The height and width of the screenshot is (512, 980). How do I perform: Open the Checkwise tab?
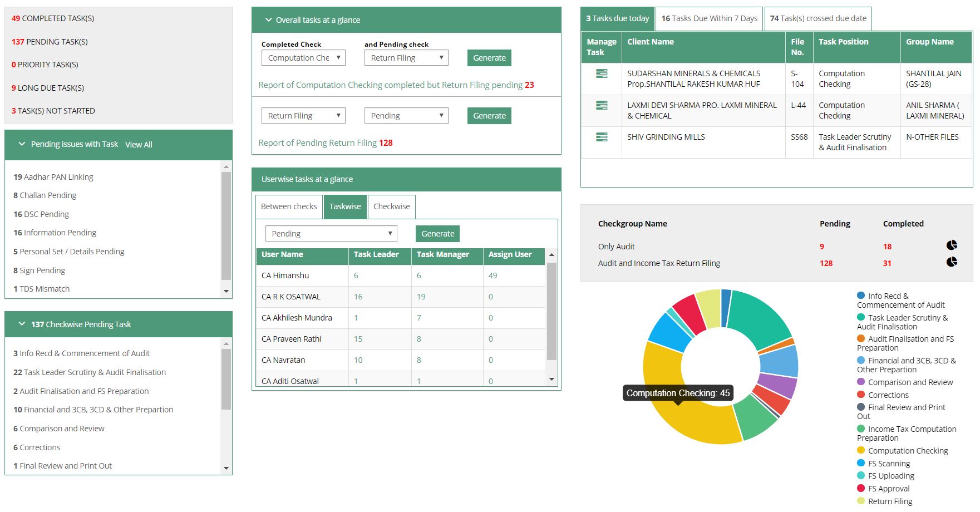[x=392, y=206]
